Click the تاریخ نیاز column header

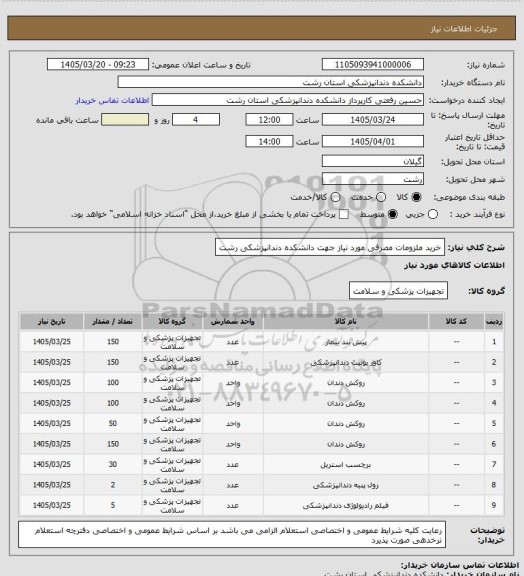[51, 321]
